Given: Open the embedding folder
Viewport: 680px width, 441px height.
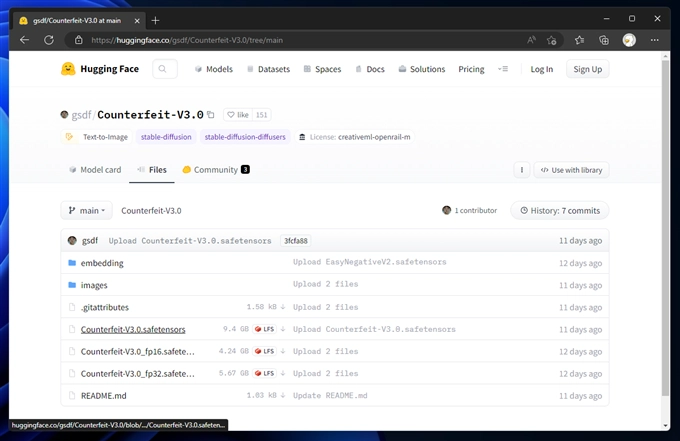Looking at the screenshot, I should (102, 263).
